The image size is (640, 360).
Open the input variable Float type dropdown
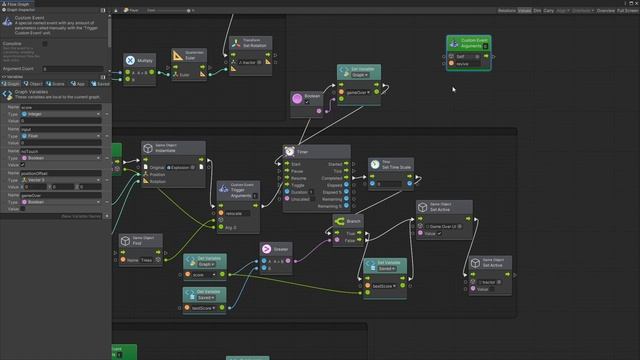[61, 136]
